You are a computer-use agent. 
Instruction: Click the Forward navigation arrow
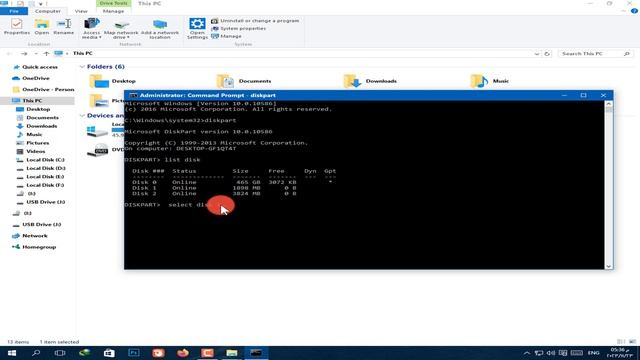(24, 53)
